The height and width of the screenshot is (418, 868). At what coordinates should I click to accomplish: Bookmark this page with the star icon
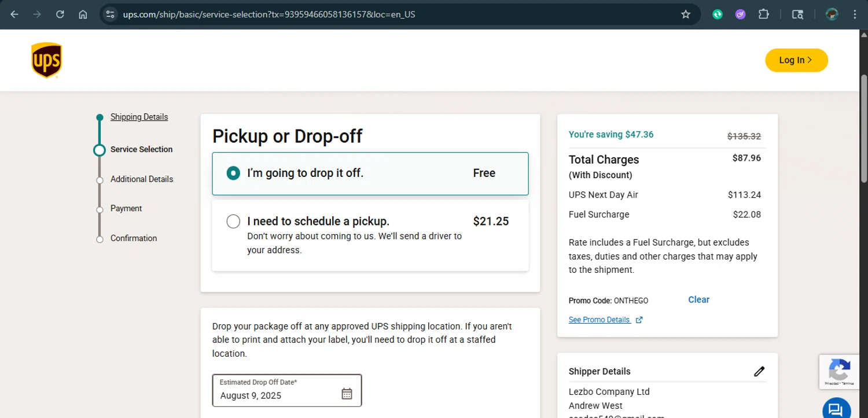(x=686, y=14)
